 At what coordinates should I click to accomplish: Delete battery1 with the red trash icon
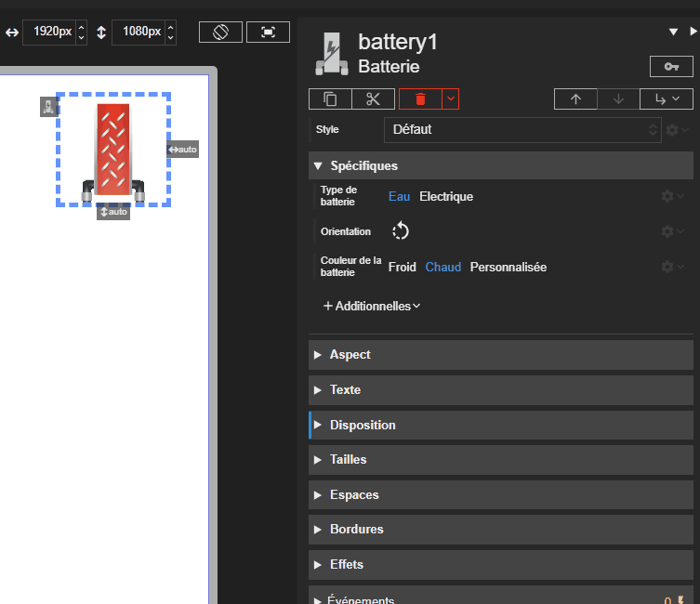pos(420,99)
